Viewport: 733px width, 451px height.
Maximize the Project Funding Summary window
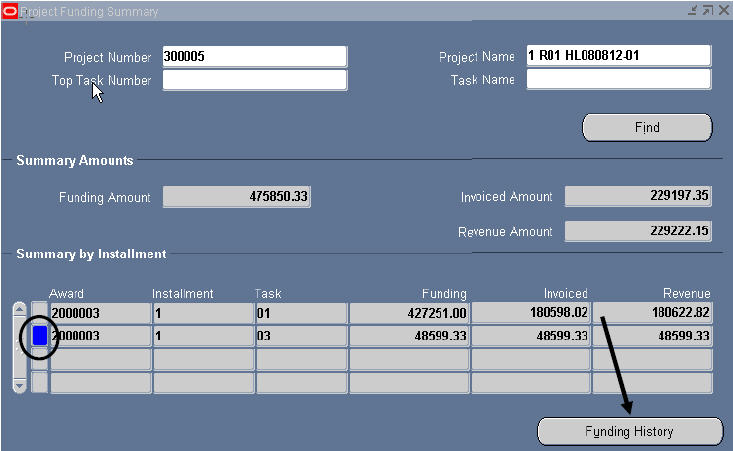coord(708,10)
